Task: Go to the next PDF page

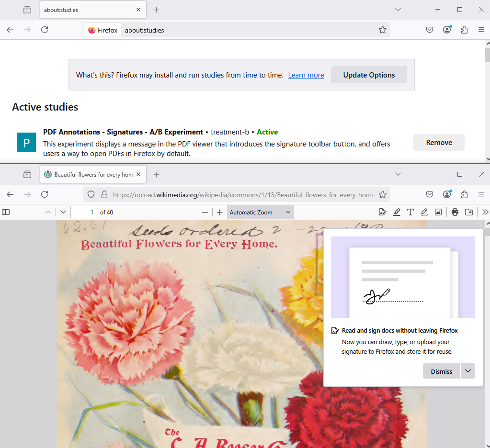Action: (x=63, y=213)
